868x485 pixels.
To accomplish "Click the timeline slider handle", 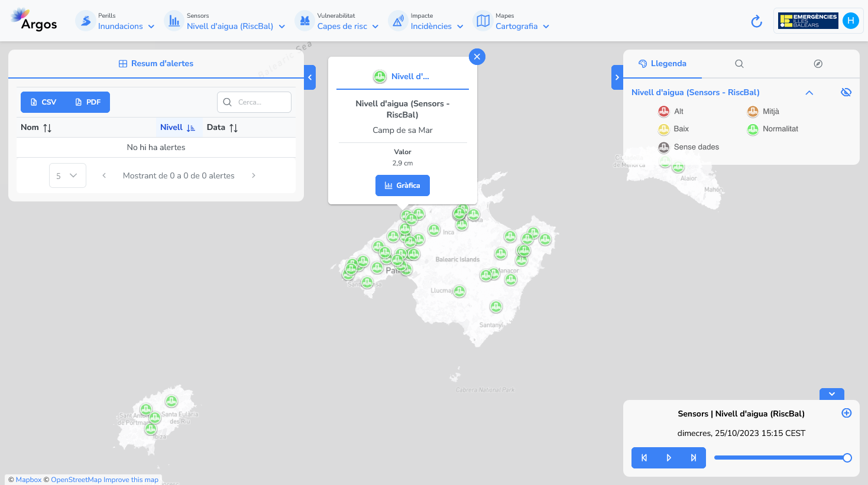I will [847, 458].
